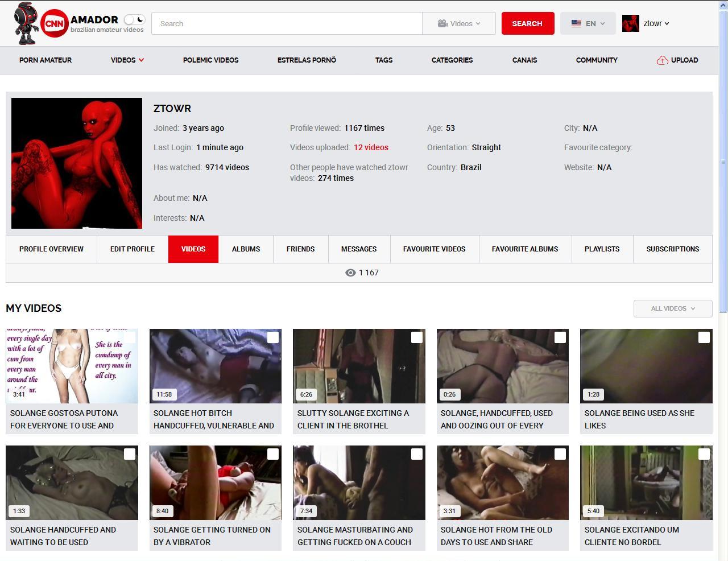Click the US flag language icon
Screen dimensions: 728x561
coord(576,24)
